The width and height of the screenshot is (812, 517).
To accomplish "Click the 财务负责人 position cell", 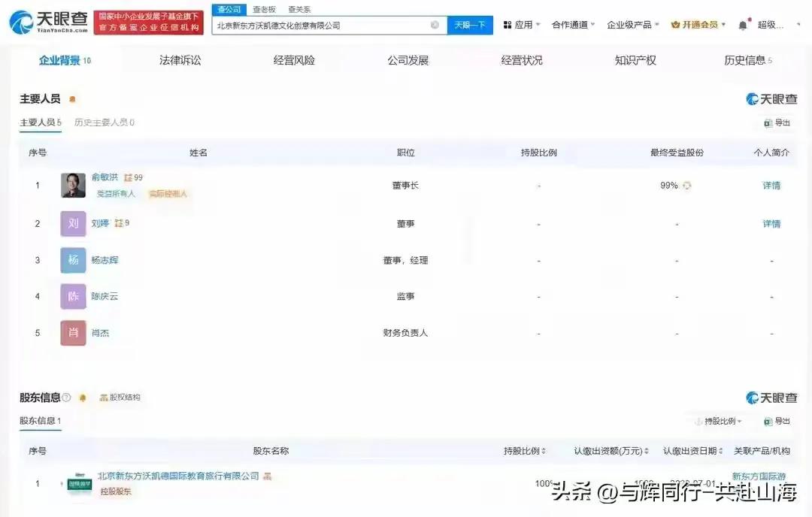I will coord(405,333).
